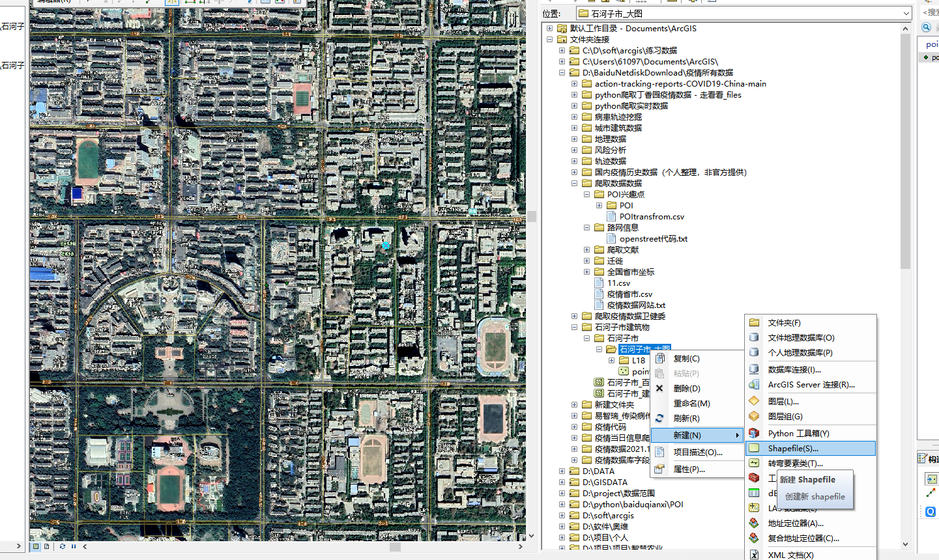
Task: Select the 风险分析 folder
Action: [x=610, y=150]
